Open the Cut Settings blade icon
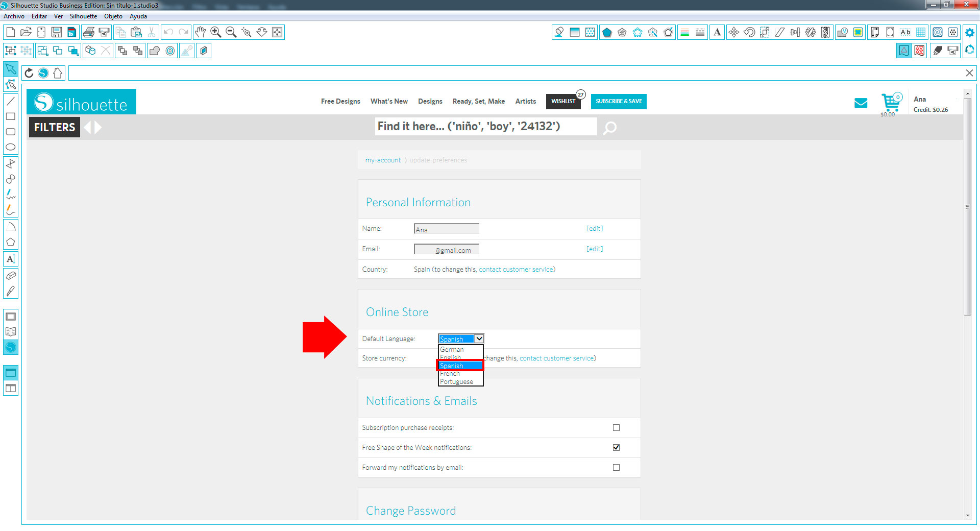The image size is (980, 531). coord(938,51)
